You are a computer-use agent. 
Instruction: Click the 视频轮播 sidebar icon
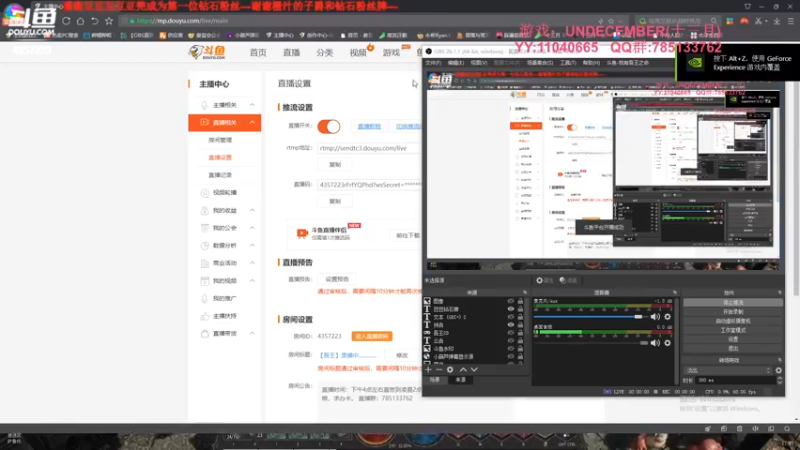pos(205,193)
